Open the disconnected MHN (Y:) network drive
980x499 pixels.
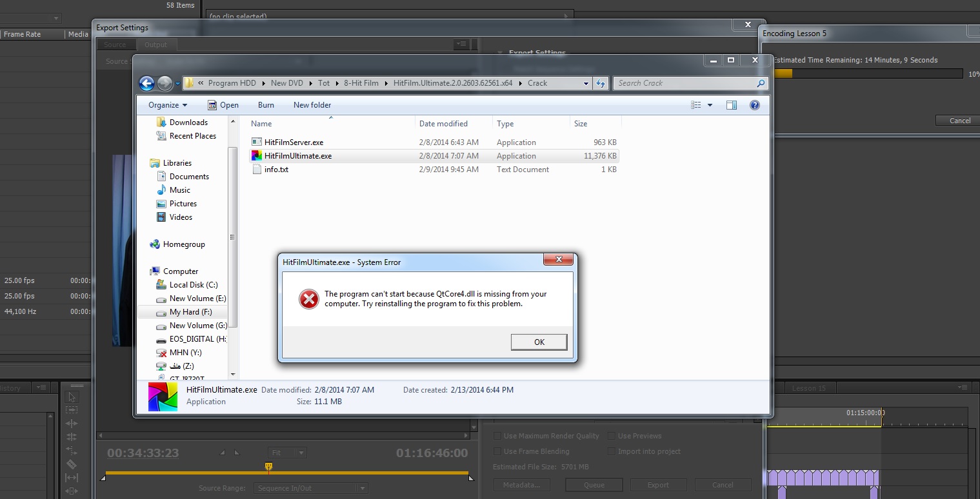(x=185, y=353)
